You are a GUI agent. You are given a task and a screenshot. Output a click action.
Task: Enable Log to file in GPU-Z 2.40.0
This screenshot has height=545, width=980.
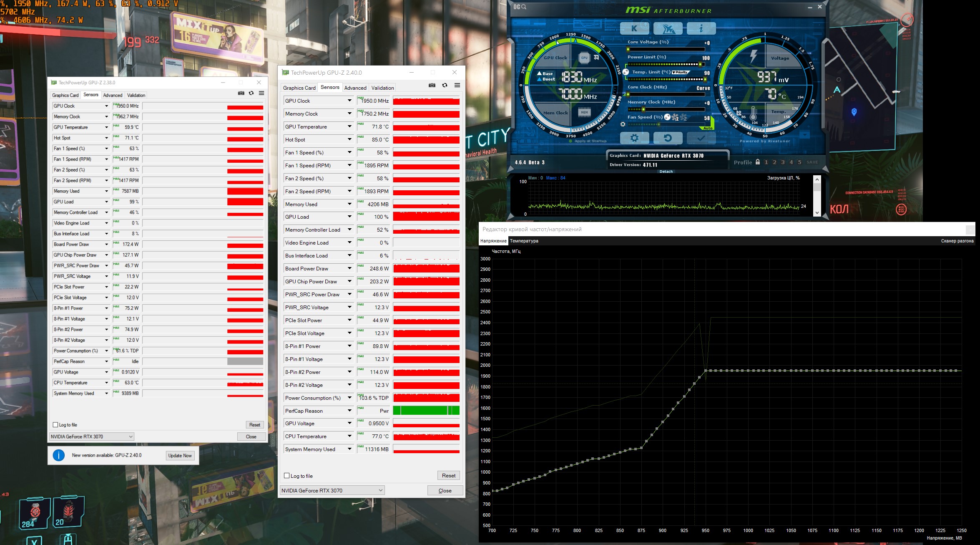(x=287, y=476)
